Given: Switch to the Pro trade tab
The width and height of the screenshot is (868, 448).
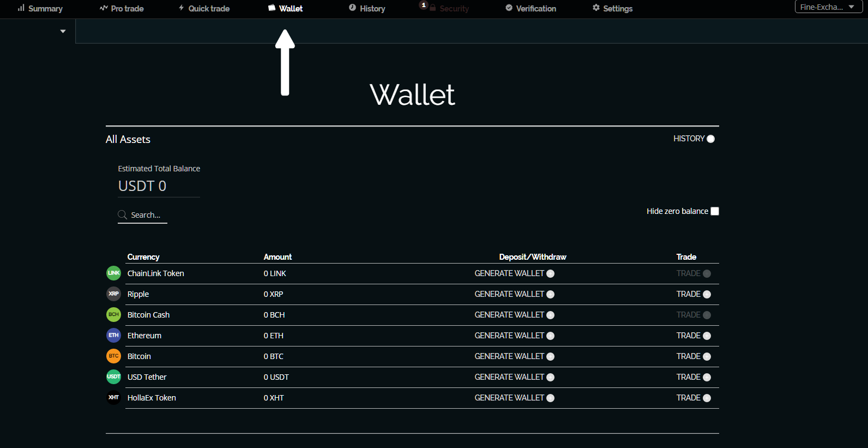Looking at the screenshot, I should click(x=122, y=8).
